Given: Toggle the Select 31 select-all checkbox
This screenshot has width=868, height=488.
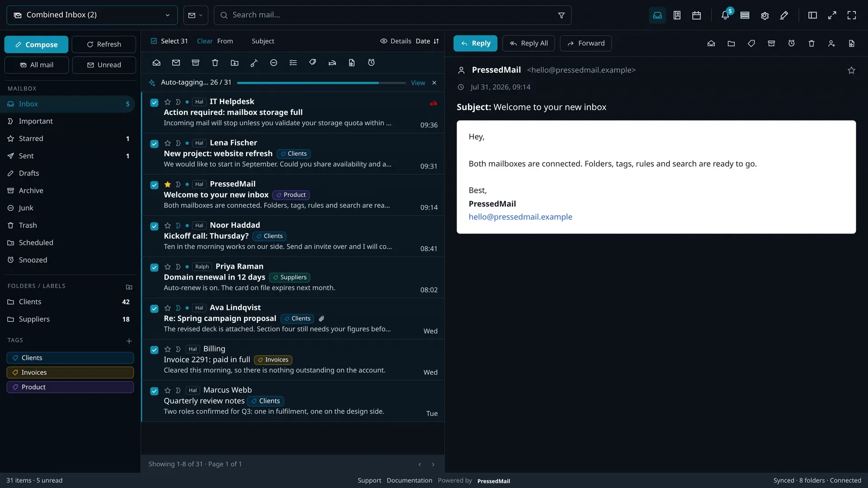Looking at the screenshot, I should pyautogui.click(x=154, y=41).
